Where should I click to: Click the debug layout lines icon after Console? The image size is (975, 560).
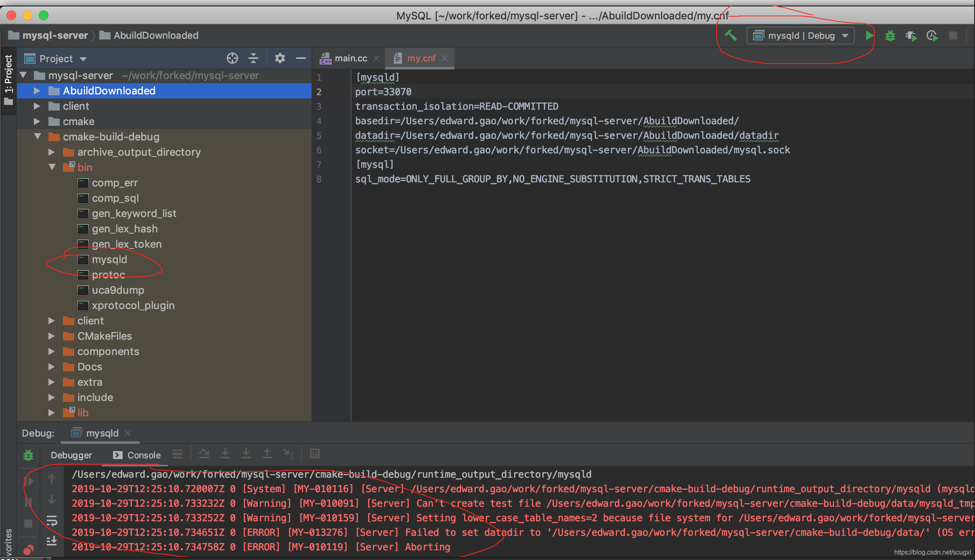point(178,454)
